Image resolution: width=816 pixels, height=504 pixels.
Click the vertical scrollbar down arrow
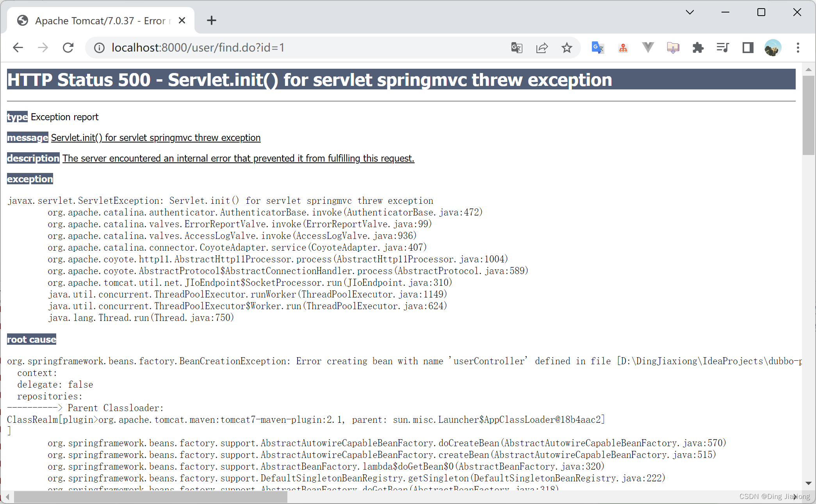[x=809, y=483]
